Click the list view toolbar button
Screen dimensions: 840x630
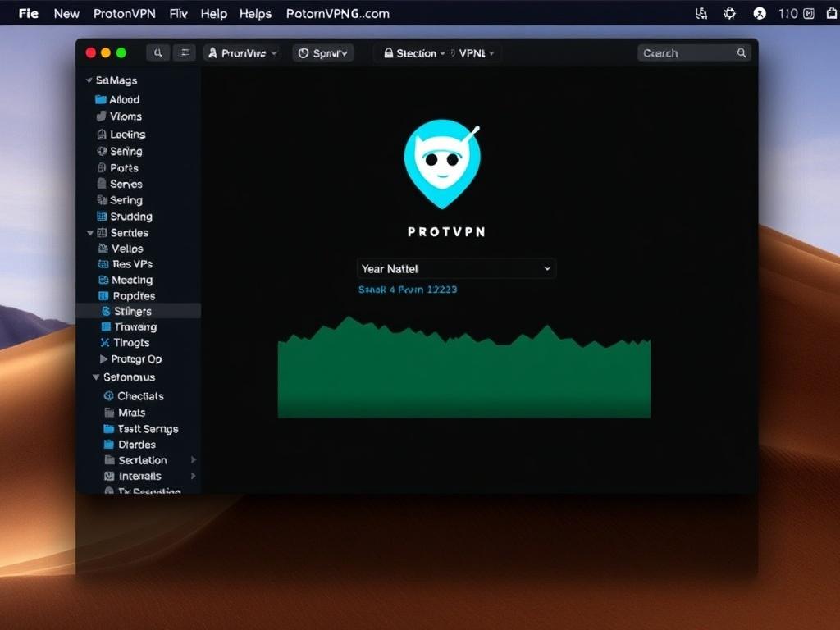tap(185, 52)
